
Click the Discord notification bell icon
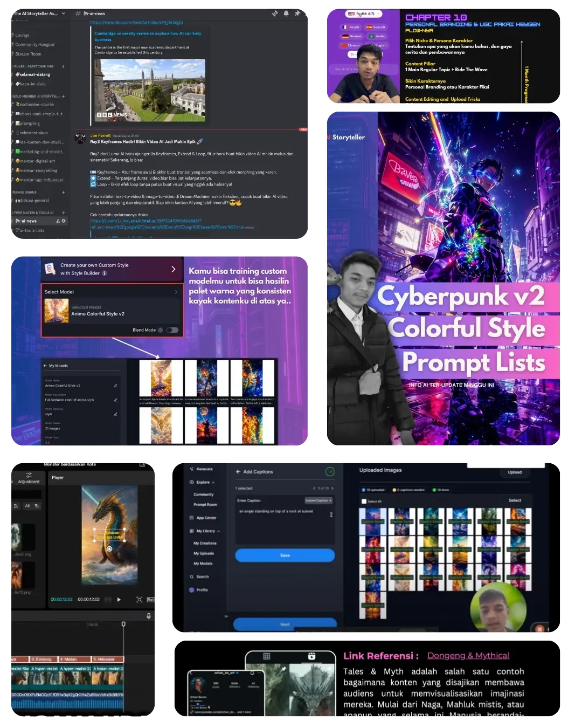286,13
